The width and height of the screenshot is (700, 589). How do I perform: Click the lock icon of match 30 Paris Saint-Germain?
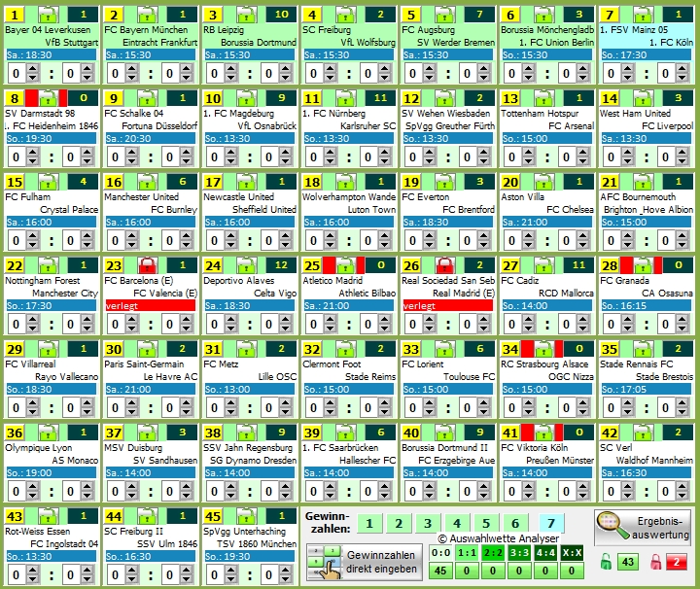pyautogui.click(x=148, y=349)
